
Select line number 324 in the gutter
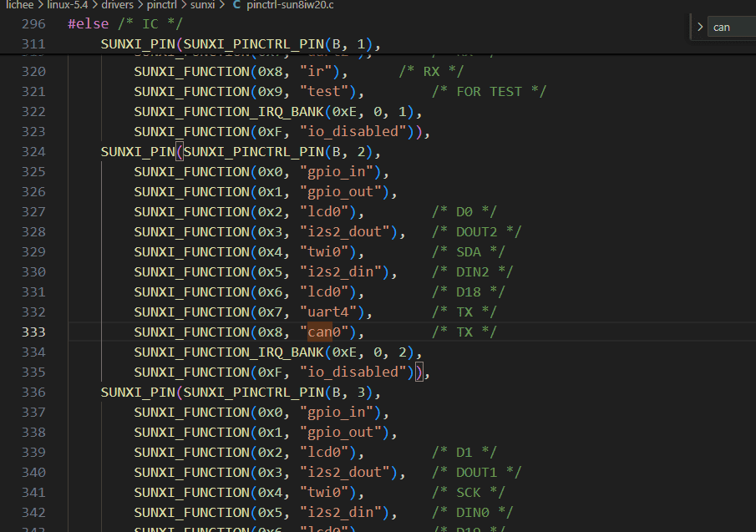(x=33, y=151)
